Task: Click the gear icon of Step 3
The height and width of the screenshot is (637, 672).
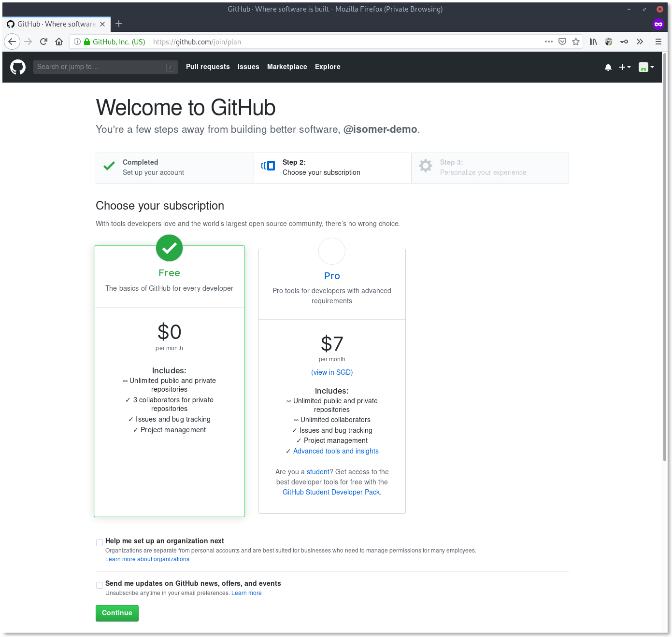Action: pos(426,166)
